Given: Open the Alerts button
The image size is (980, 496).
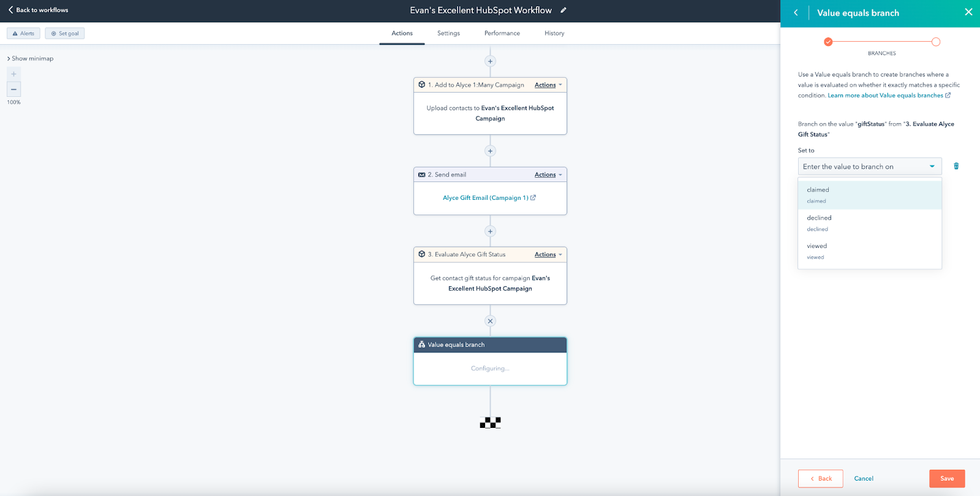Looking at the screenshot, I should pos(23,33).
